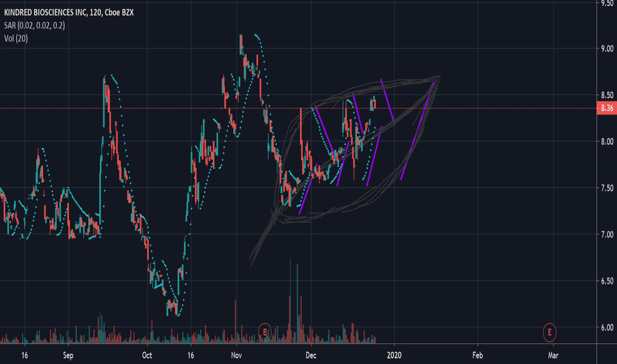Click the 8.36 current price label

(607, 108)
